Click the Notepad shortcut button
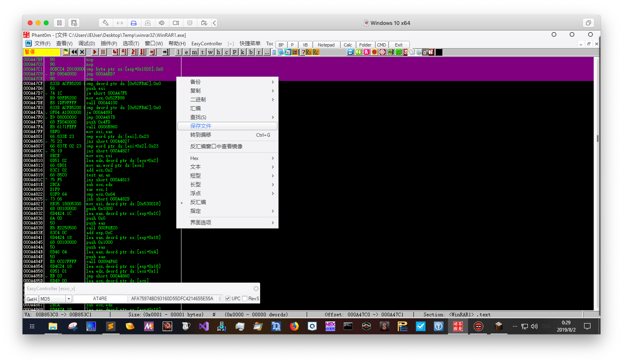Screen dimensions: 623x364 tap(326, 45)
